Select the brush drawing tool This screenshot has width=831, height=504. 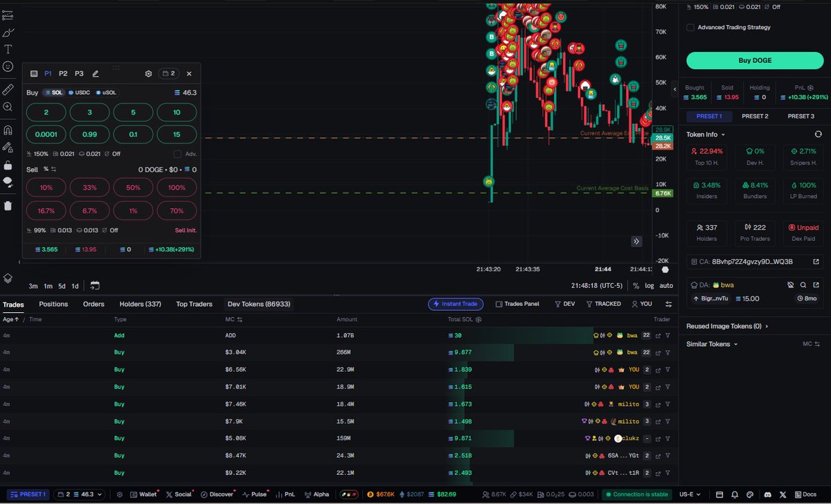[8, 33]
